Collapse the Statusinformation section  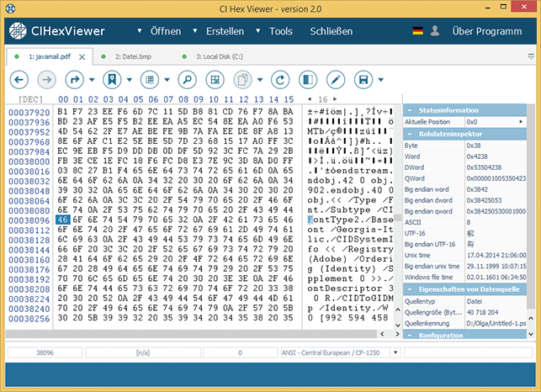410,110
